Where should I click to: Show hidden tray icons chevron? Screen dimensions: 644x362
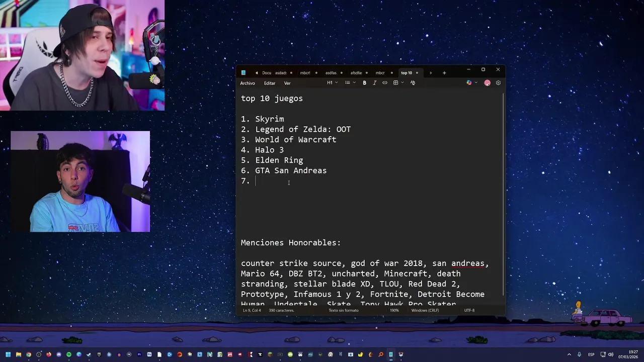(569, 354)
